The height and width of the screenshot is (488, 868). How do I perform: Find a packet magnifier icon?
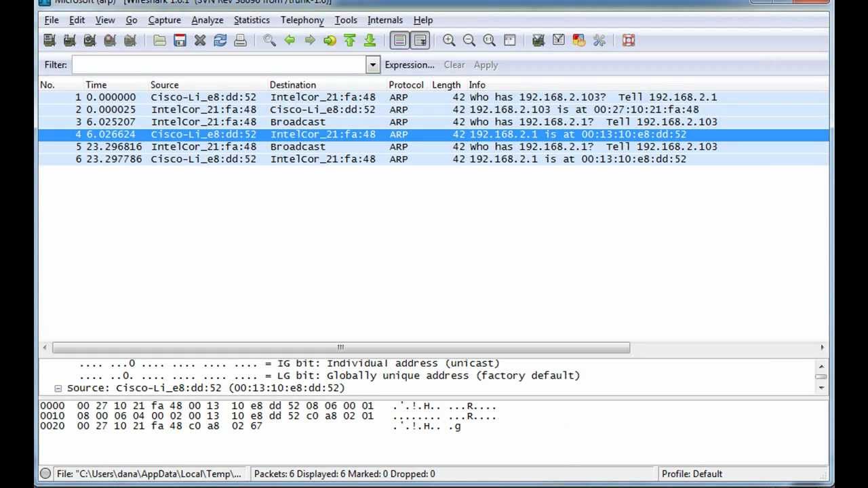[x=269, y=41]
